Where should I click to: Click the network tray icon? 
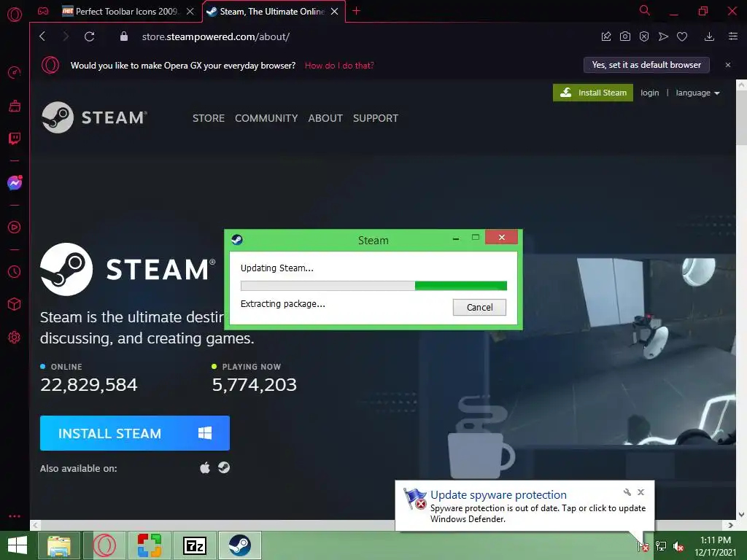coord(661,546)
